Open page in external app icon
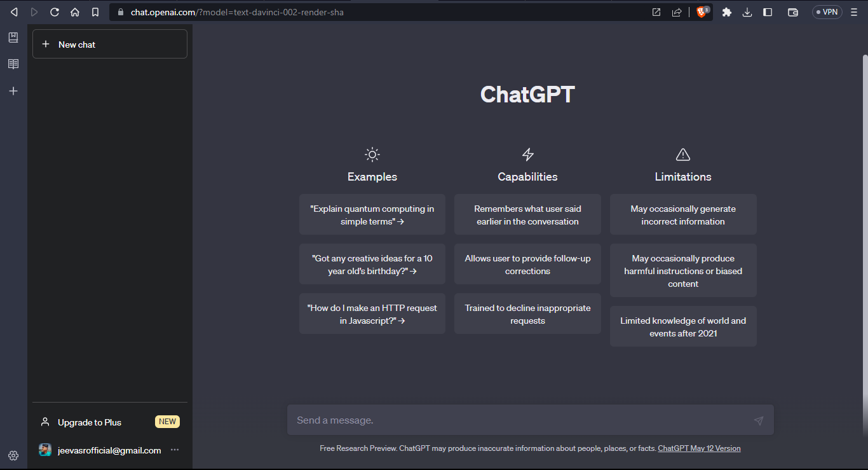 click(x=656, y=12)
